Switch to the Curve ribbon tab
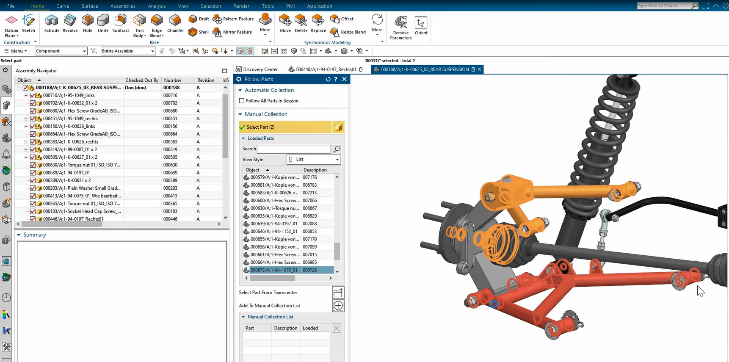The height and width of the screenshot is (362, 729). [x=63, y=6]
